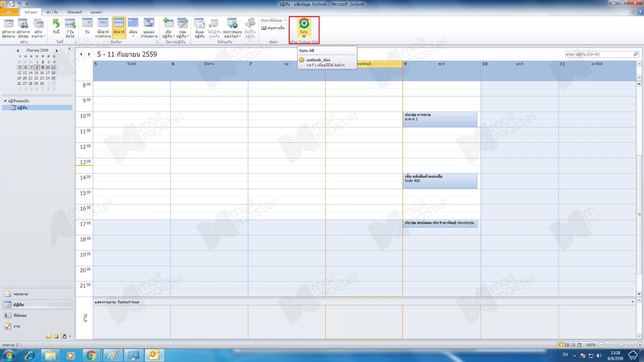Switch to Schedule view (มุมมองกำหนดการ)
The image size is (644, 362).
pyautogui.click(x=149, y=28)
